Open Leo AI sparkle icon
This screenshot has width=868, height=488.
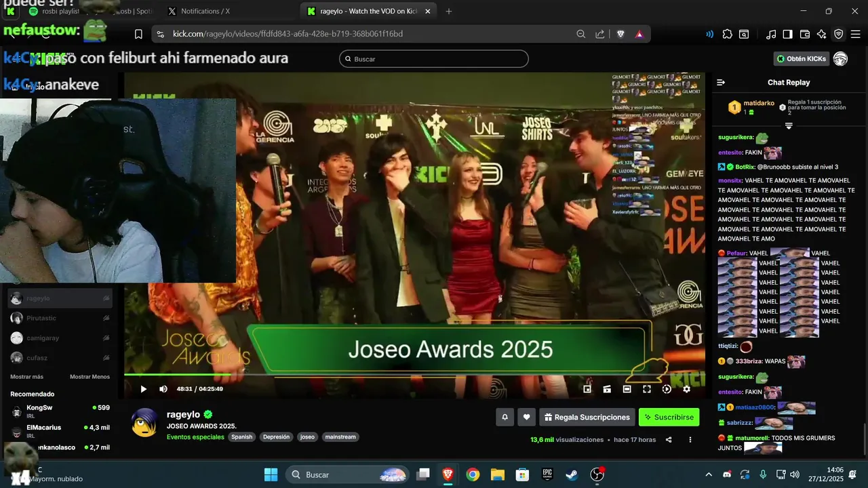[x=822, y=34]
